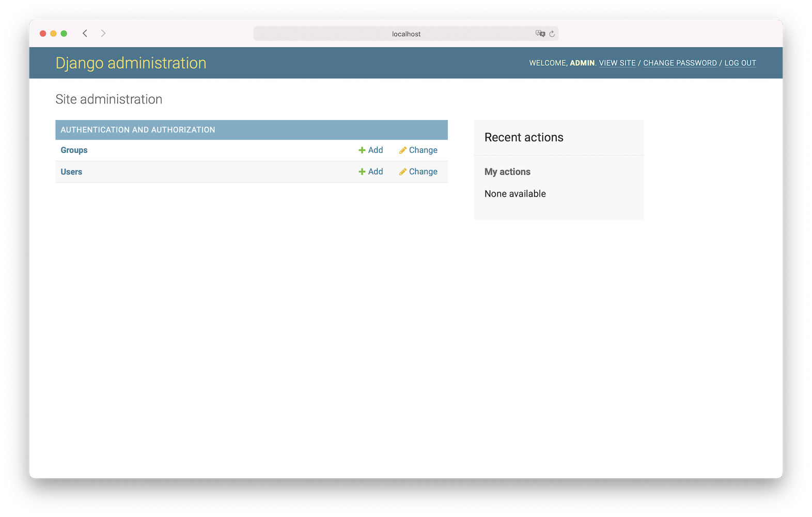Click the green plus icon in Users row
Viewport: 812px width, 517px height.
point(362,172)
